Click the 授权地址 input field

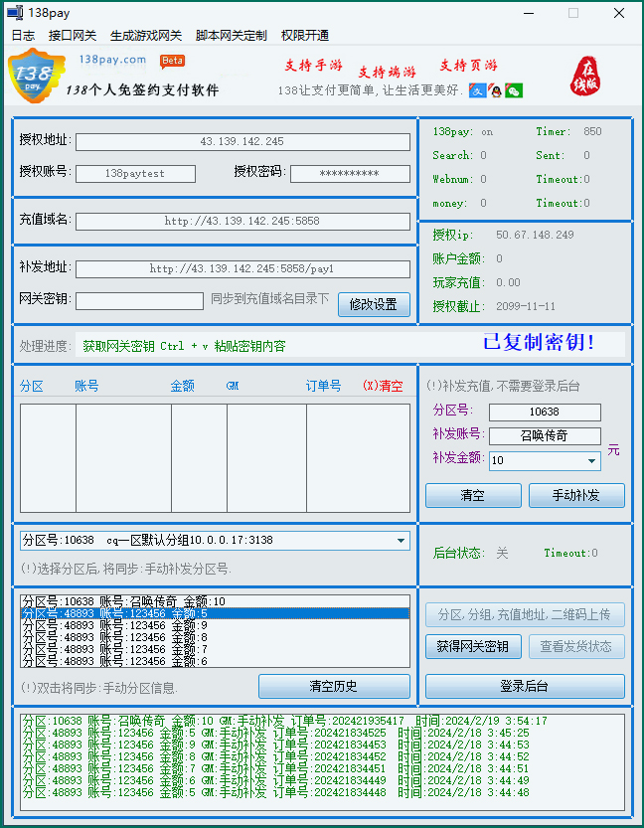(x=242, y=141)
